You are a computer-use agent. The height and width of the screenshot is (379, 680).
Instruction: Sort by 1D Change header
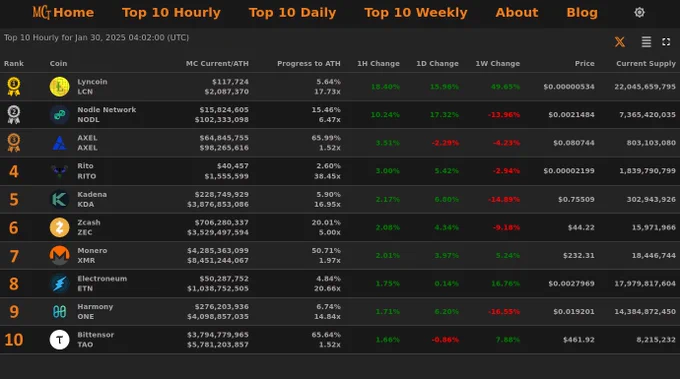pos(437,63)
